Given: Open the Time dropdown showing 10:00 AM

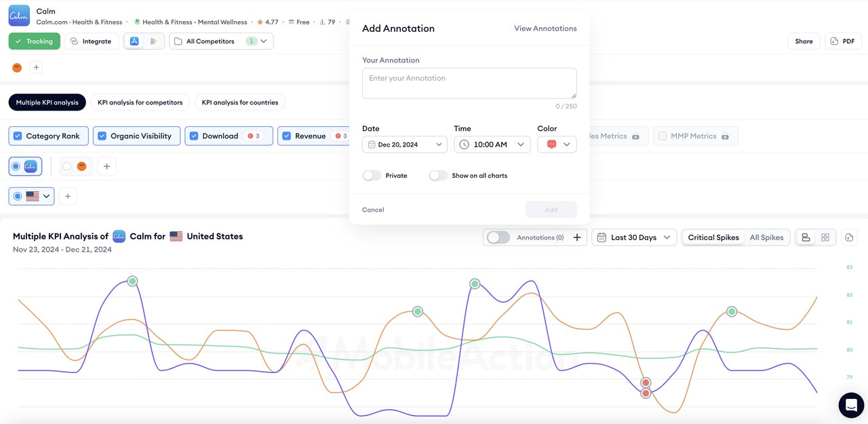Looking at the screenshot, I should (492, 144).
